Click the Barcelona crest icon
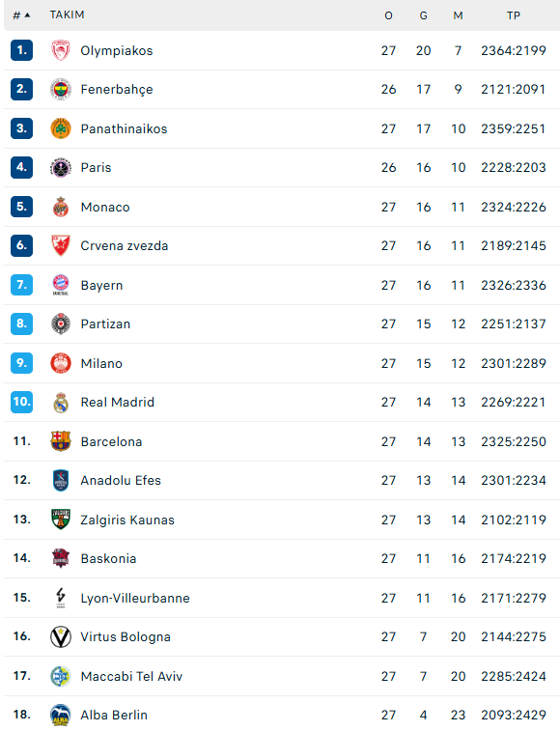The height and width of the screenshot is (731, 560). click(x=61, y=441)
